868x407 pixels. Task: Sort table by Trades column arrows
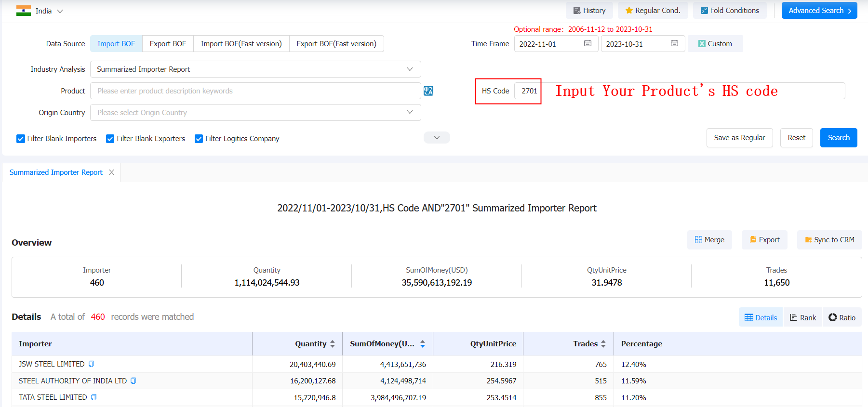point(603,344)
